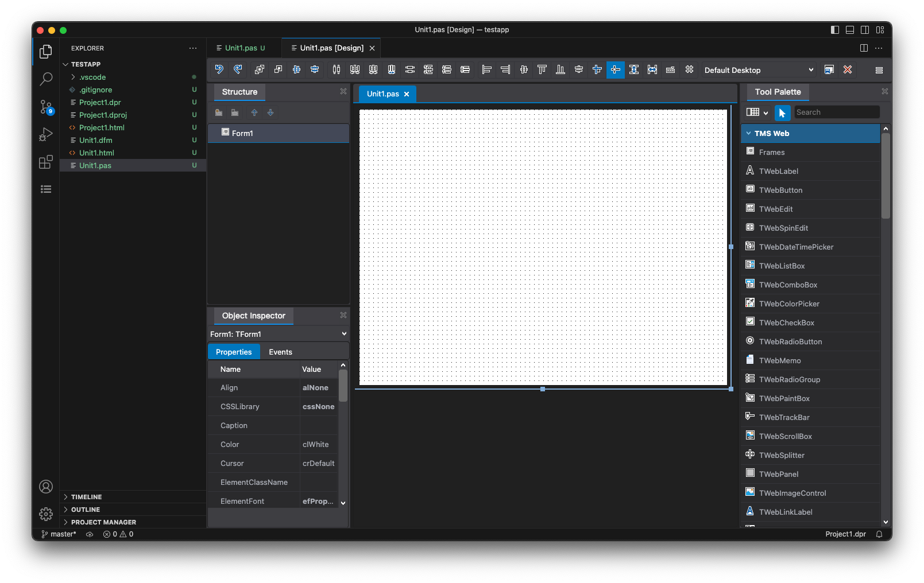Screen dimensions: 924x583
Task: Click the align tops toolbar icon
Action: pyautogui.click(x=542, y=70)
